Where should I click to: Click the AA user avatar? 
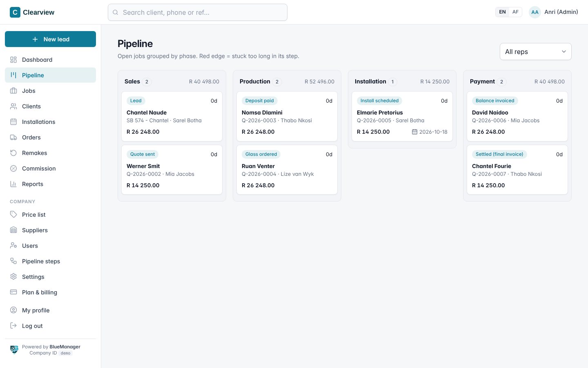(535, 12)
